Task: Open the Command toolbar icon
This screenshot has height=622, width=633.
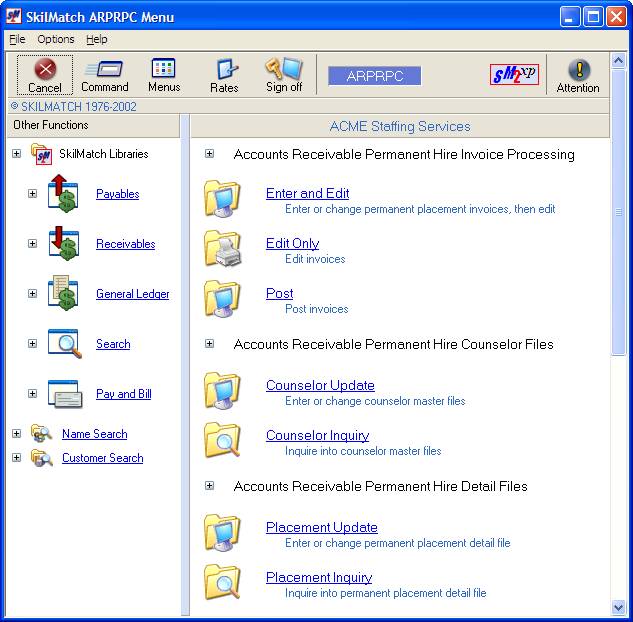Action: point(104,69)
